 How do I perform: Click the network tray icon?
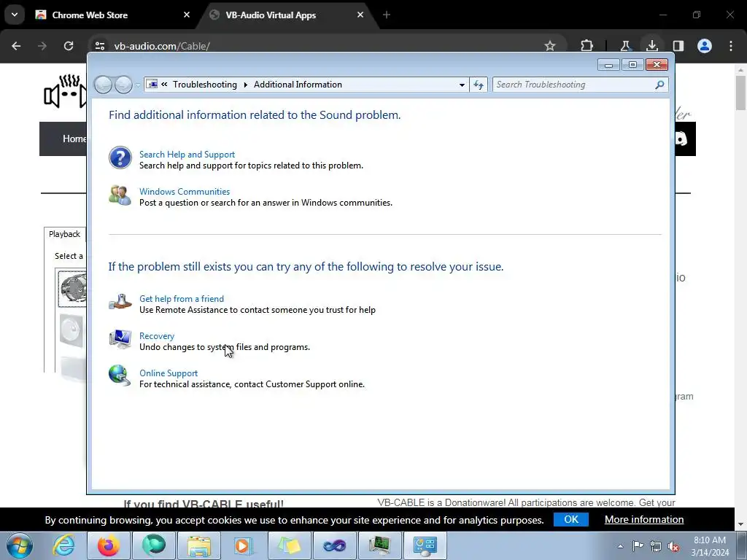coord(656,547)
